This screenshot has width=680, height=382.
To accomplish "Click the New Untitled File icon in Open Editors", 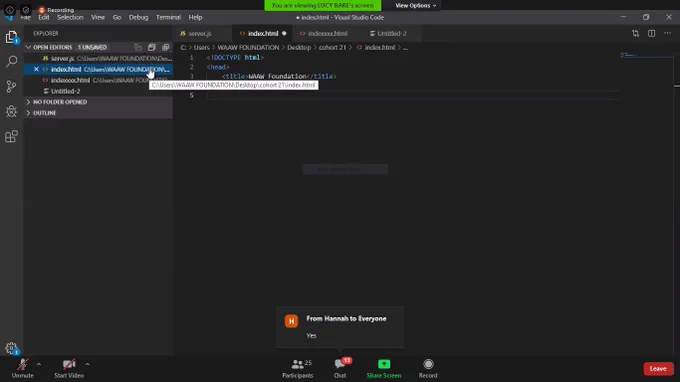I will pyautogui.click(x=138, y=47).
